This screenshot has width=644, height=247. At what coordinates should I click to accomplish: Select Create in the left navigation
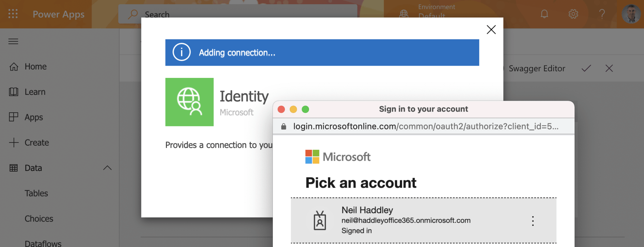click(36, 143)
